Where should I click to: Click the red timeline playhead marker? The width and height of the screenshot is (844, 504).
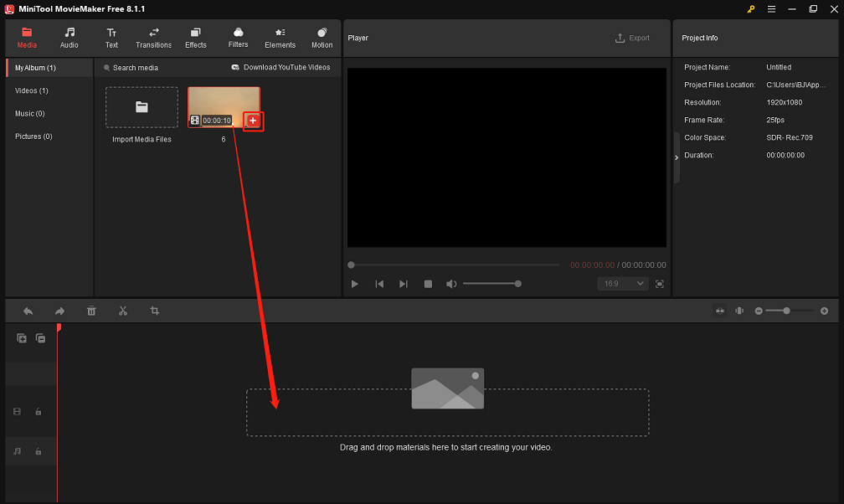[59, 327]
